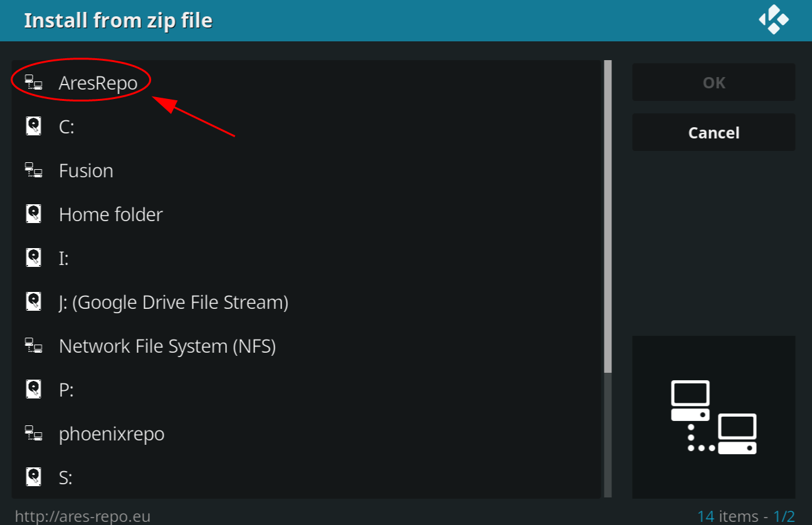Open the S: drive entry
Image resolution: width=812 pixels, height=525 pixels.
[x=307, y=477]
